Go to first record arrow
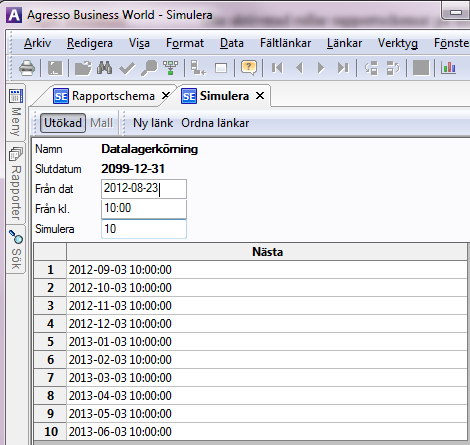This screenshot has height=445, width=470. [277, 68]
